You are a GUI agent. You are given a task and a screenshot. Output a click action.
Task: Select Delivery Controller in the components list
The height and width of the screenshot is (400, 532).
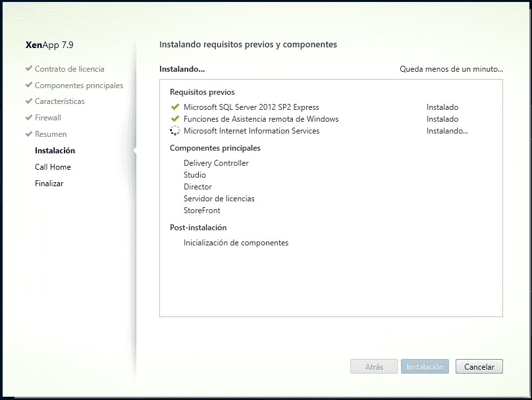(x=215, y=163)
